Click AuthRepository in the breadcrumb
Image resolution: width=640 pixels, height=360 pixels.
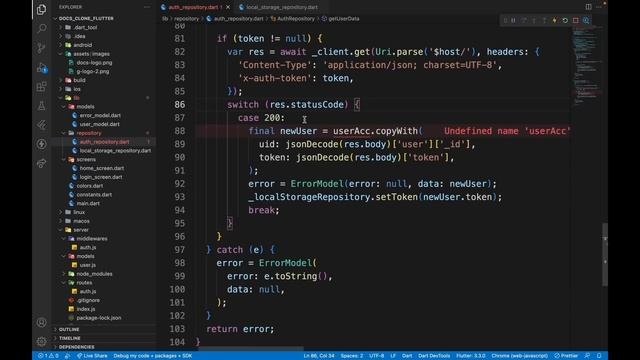[296, 19]
